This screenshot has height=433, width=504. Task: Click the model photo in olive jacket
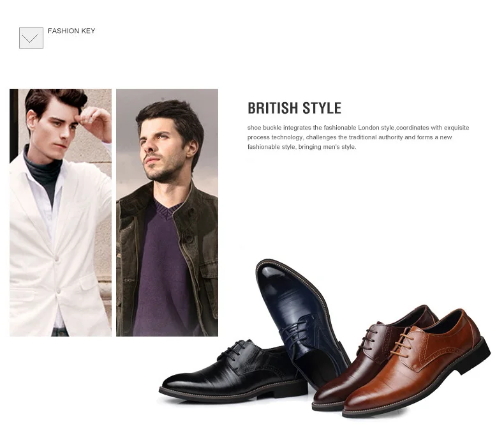167,212
